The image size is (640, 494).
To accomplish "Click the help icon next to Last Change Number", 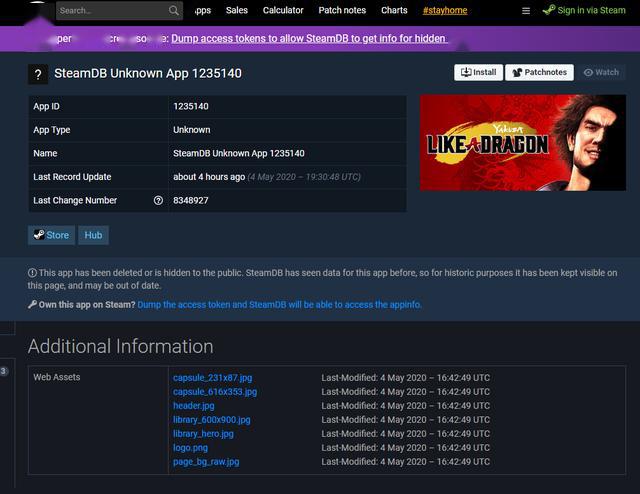I will pos(158,200).
